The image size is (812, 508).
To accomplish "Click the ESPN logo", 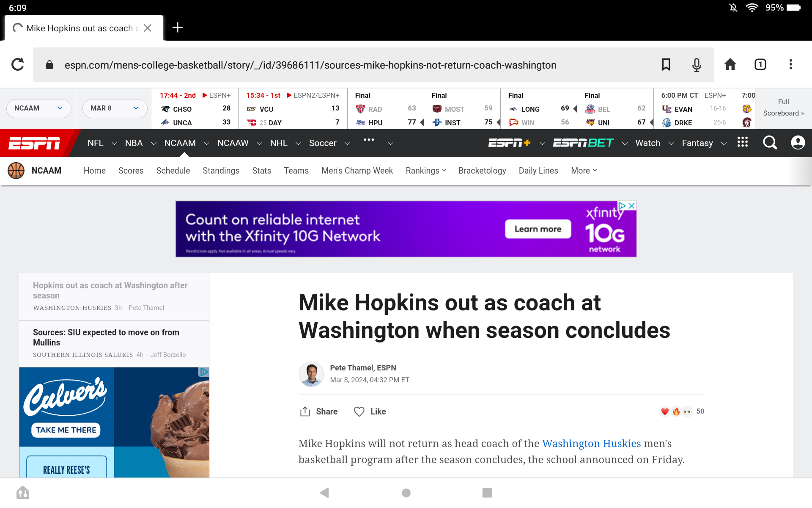I will click(35, 143).
